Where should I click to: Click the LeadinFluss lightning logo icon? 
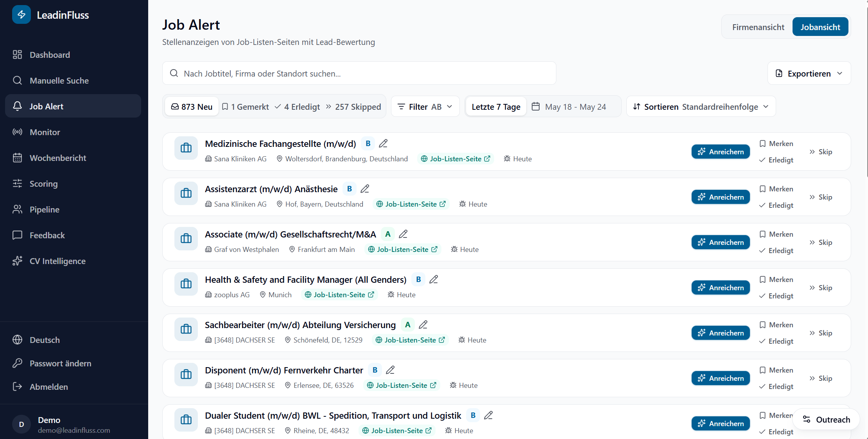[22, 15]
